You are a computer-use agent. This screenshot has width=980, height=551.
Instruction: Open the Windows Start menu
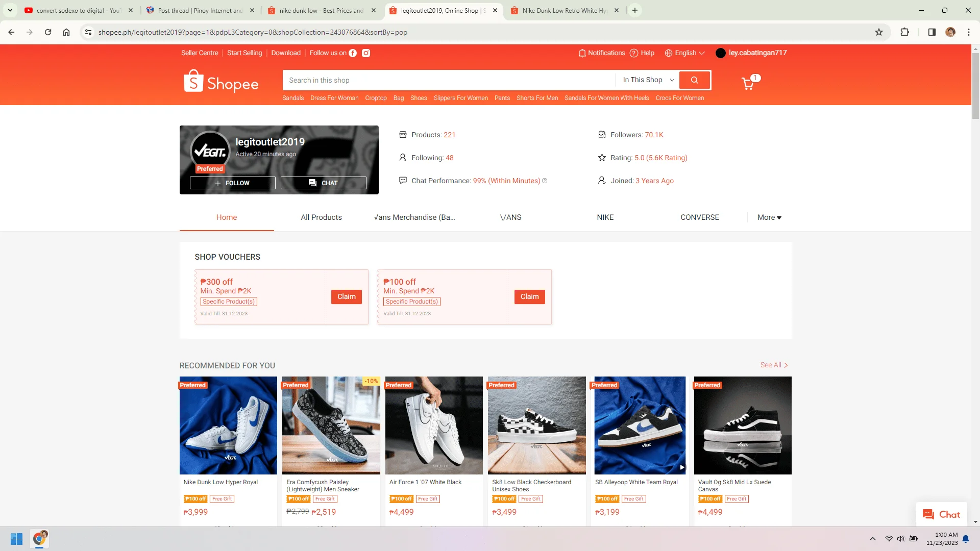[16, 539]
